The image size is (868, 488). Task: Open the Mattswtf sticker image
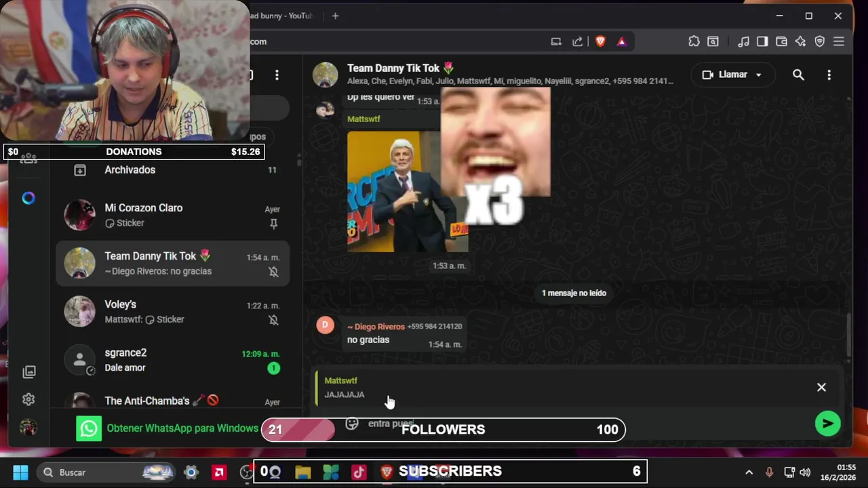click(x=408, y=191)
